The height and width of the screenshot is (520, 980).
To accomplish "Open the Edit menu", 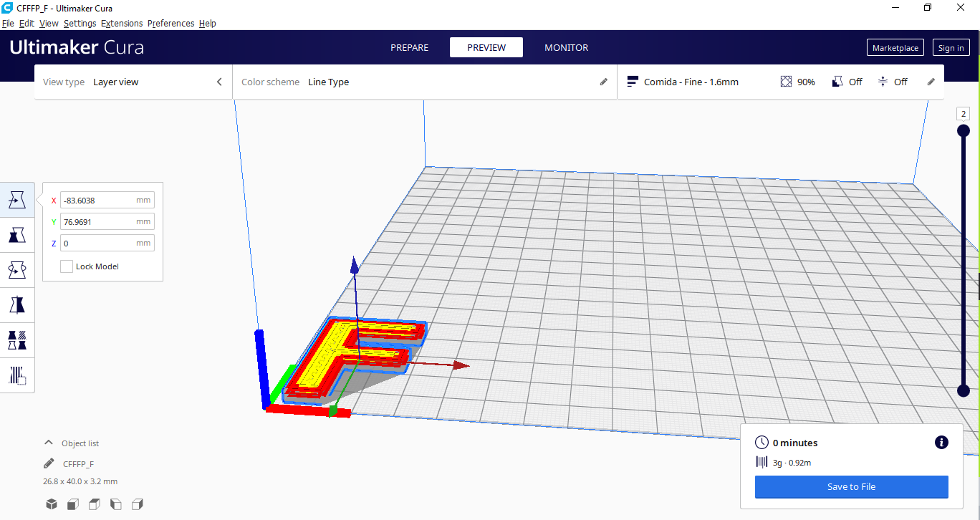I will (x=27, y=24).
